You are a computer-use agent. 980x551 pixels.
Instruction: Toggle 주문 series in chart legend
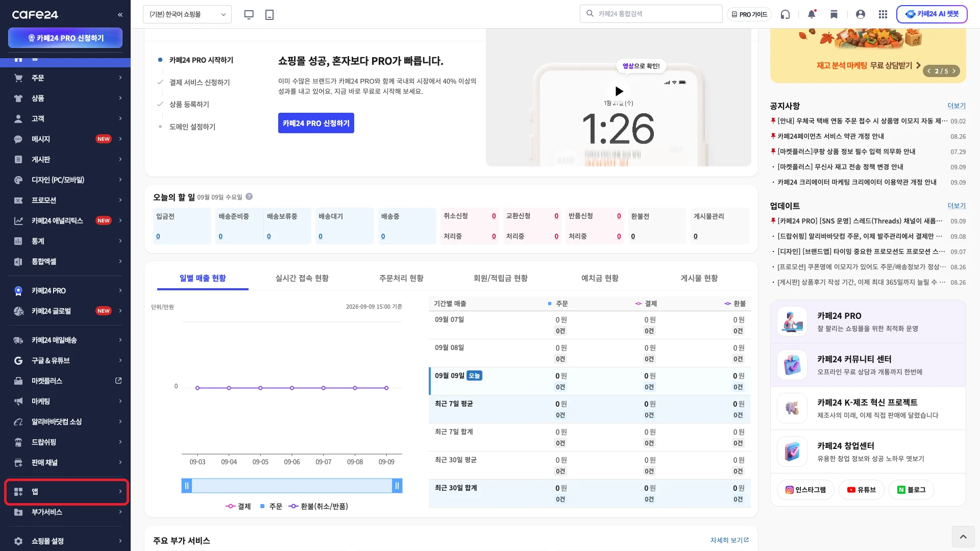tap(271, 507)
